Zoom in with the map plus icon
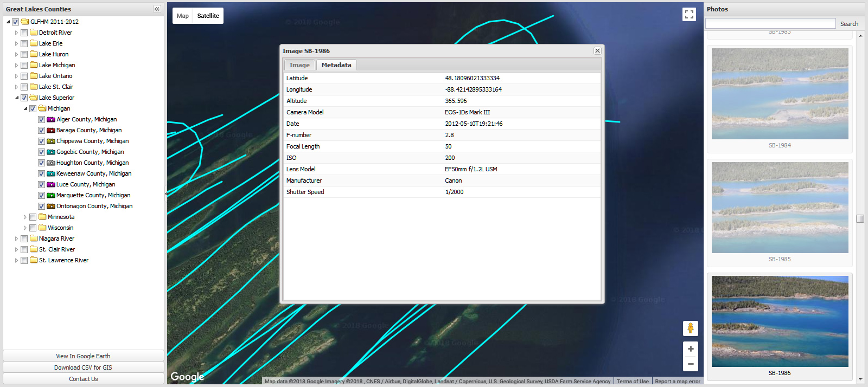This screenshot has width=868, height=387. tap(690, 349)
